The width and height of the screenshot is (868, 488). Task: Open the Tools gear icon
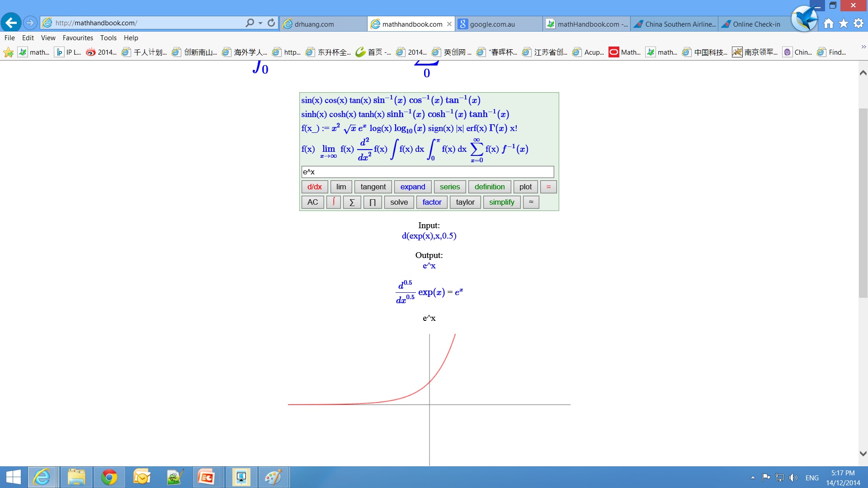[x=859, y=23]
